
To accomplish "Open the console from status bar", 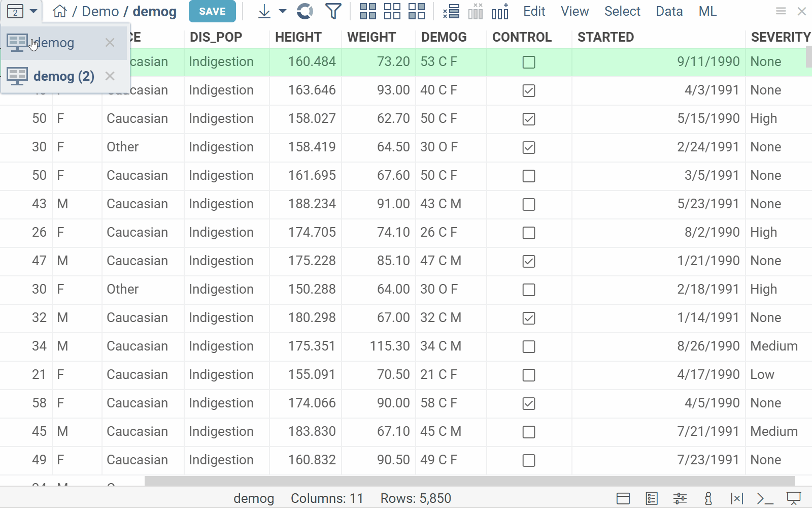I will (765, 498).
